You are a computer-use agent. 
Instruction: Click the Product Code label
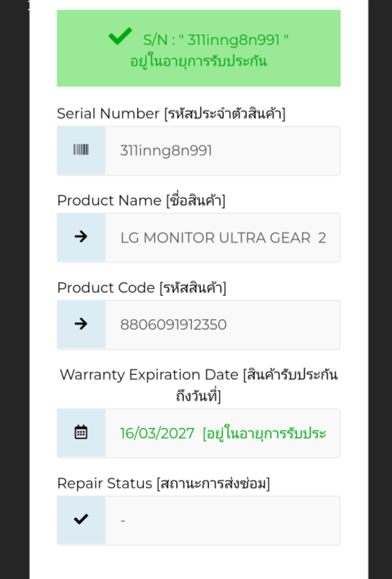[x=142, y=288]
